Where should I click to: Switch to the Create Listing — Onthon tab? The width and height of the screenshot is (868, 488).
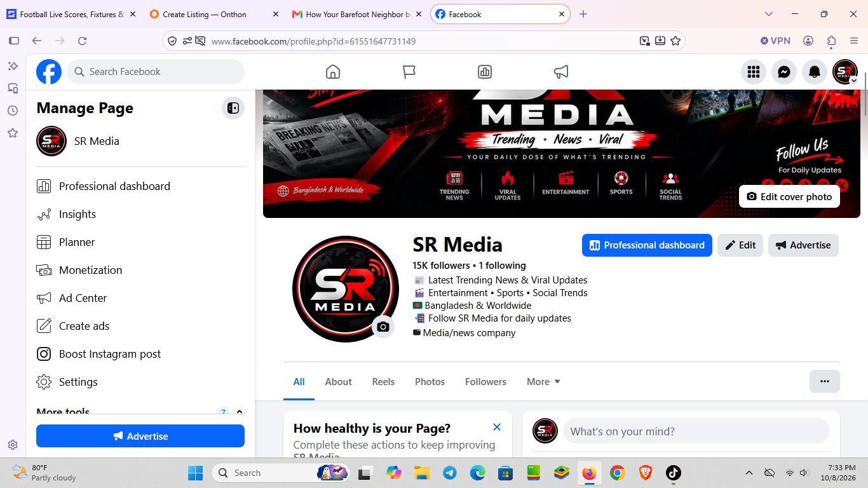pos(214,14)
